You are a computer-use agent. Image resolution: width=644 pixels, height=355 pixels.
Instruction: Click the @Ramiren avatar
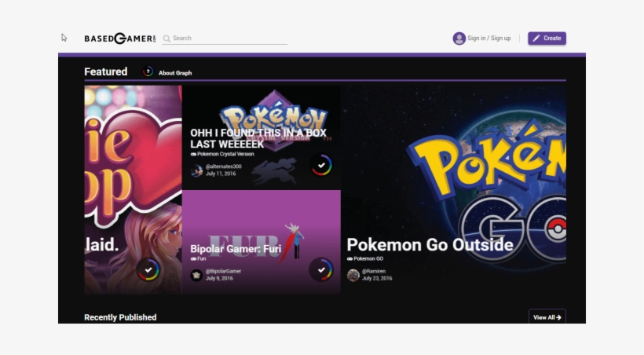point(353,275)
